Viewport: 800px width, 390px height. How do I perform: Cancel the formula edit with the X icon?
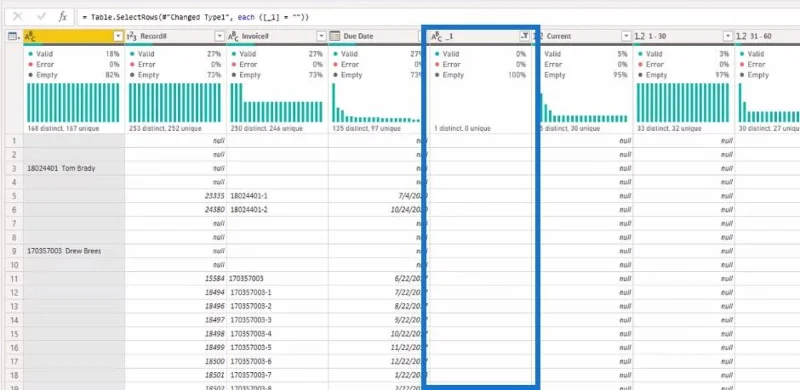(17, 17)
